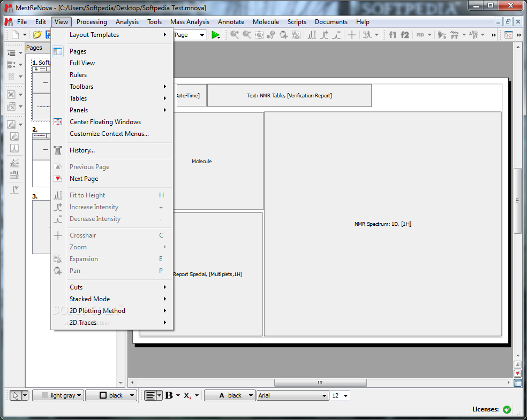The height and width of the screenshot is (420, 527).
Task: Click the f2 trace toolbar button
Action: 405,35
